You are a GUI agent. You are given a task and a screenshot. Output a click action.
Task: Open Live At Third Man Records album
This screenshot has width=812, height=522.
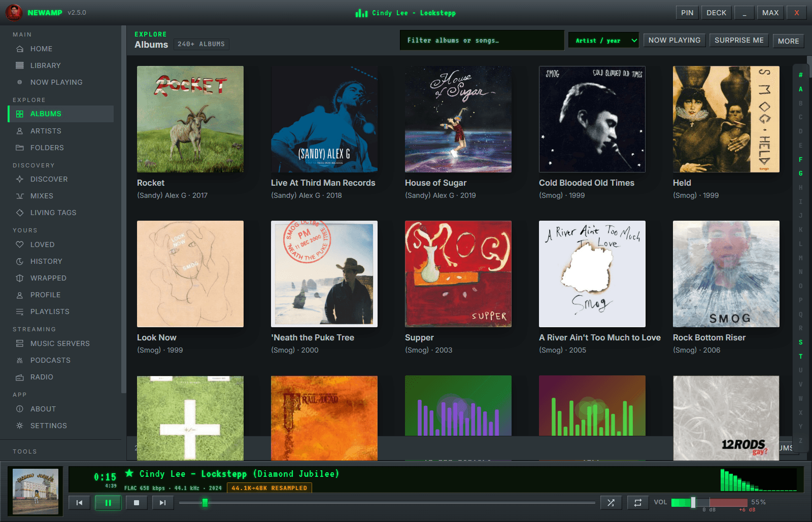324,119
